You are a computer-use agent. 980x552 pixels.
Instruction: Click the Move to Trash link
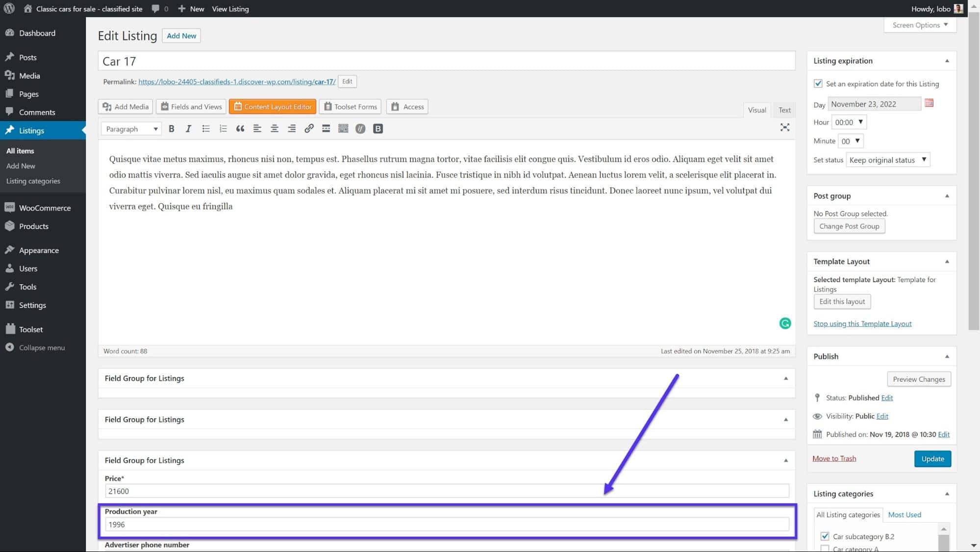coord(834,458)
